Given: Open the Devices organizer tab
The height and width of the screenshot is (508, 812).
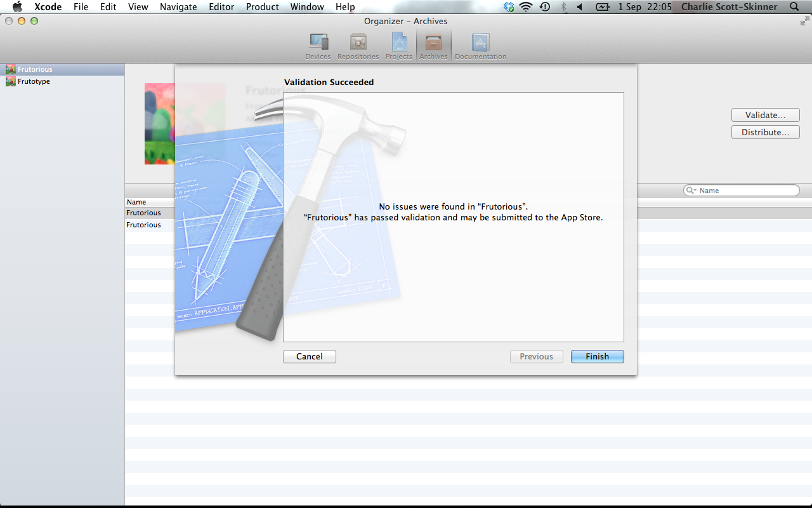Looking at the screenshot, I should 318,46.
